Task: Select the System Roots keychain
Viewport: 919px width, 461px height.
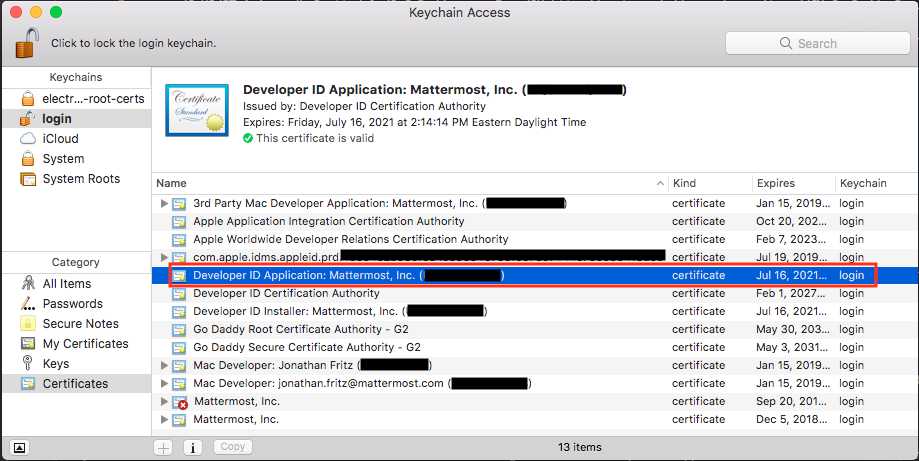Action: 80,179
